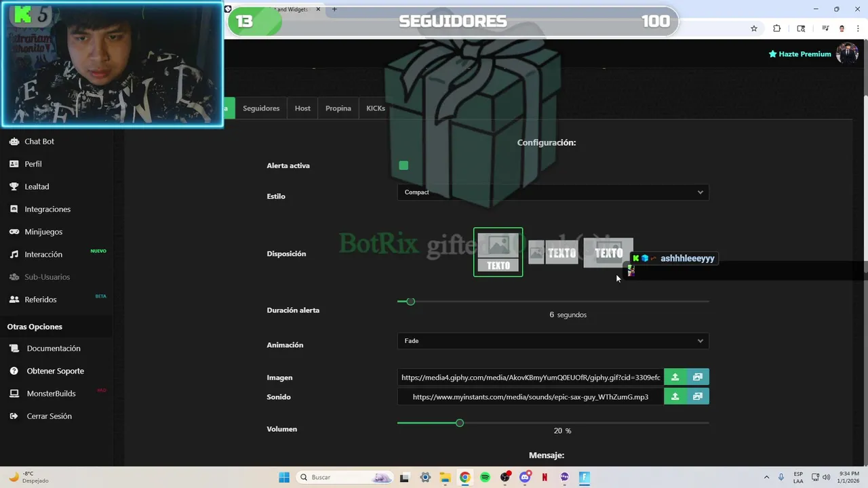Open a new browser tab
868x488 pixels.
(x=334, y=9)
